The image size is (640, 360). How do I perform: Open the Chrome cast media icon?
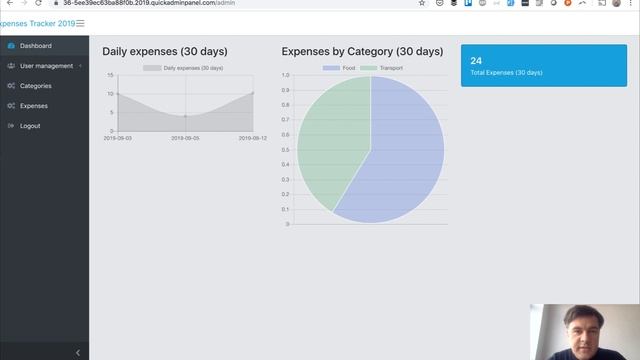tap(602, 3)
